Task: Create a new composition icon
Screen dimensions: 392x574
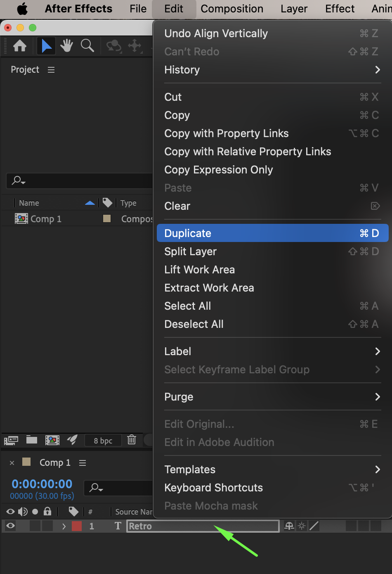Action: [52, 440]
